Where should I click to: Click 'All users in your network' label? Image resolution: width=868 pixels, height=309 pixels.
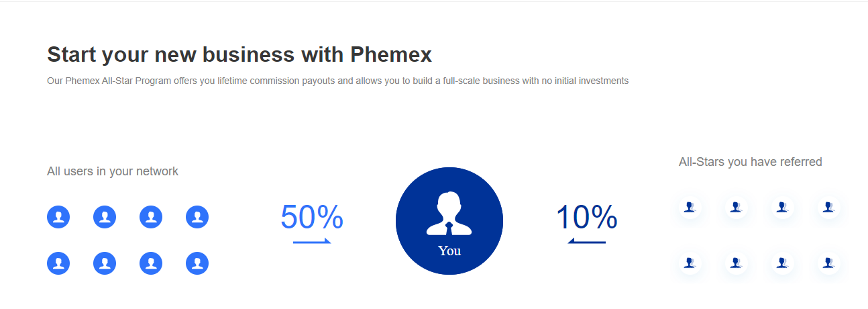[113, 171]
